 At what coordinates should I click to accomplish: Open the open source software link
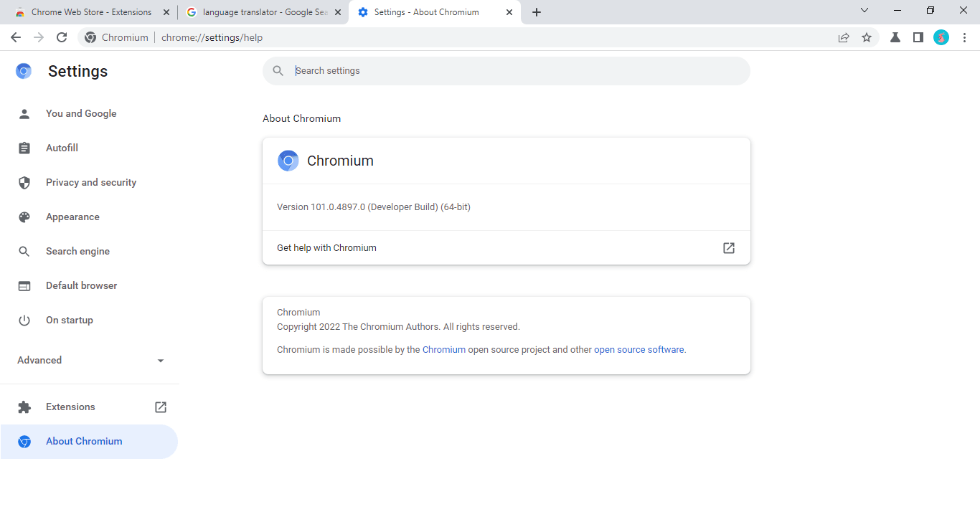639,350
